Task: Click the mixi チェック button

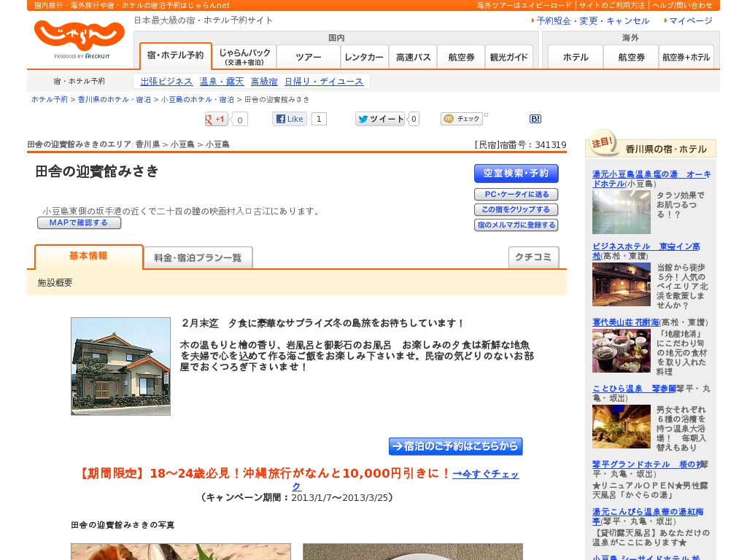Action: pyautogui.click(x=462, y=119)
